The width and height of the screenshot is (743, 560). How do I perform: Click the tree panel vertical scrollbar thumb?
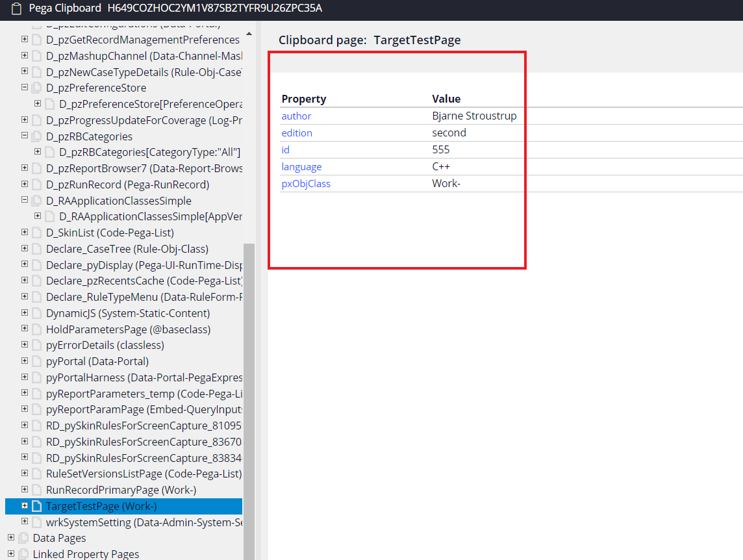point(249,401)
